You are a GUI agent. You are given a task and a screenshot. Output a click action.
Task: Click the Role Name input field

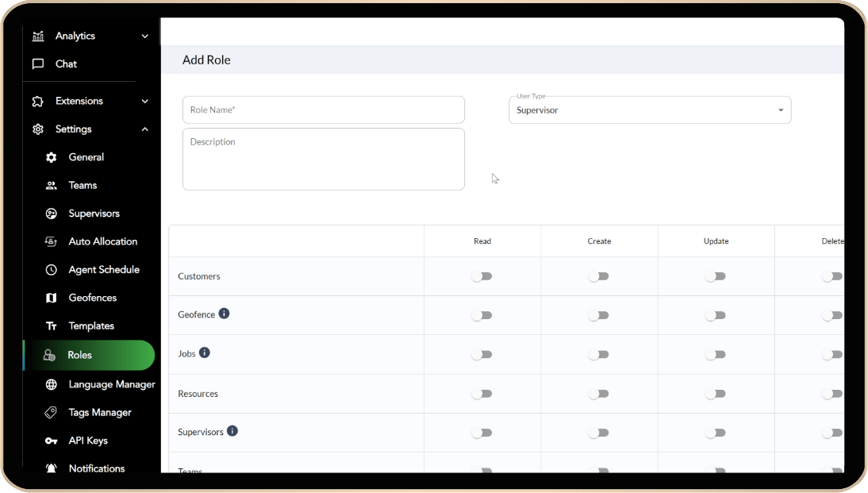coord(323,110)
